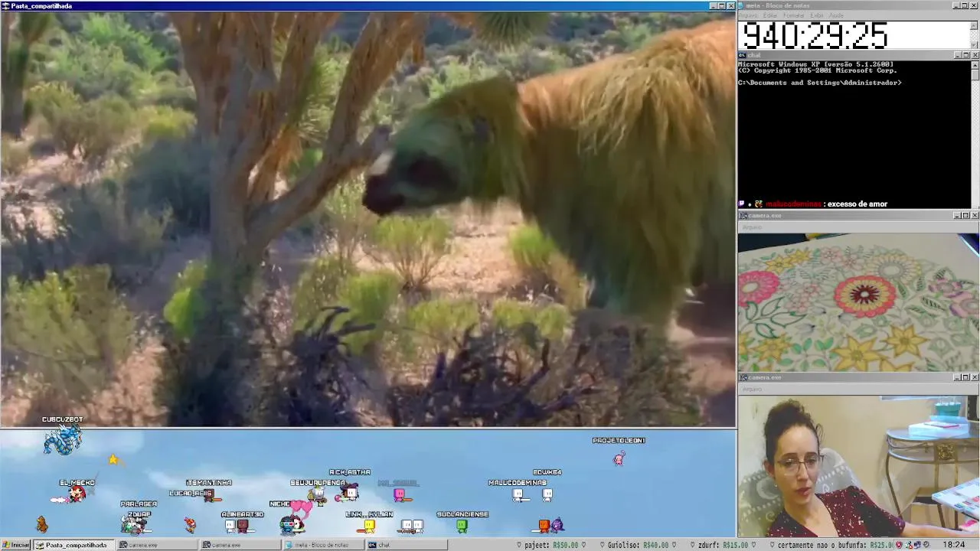Open Arquivo menu in lower camera.exe window
The height and width of the screenshot is (551, 980).
coord(752,389)
